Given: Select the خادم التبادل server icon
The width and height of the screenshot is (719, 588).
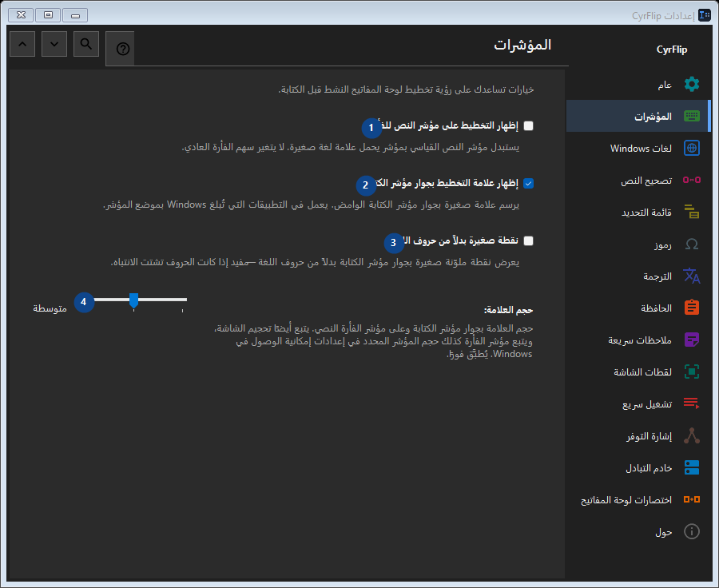Looking at the screenshot, I should [x=692, y=467].
